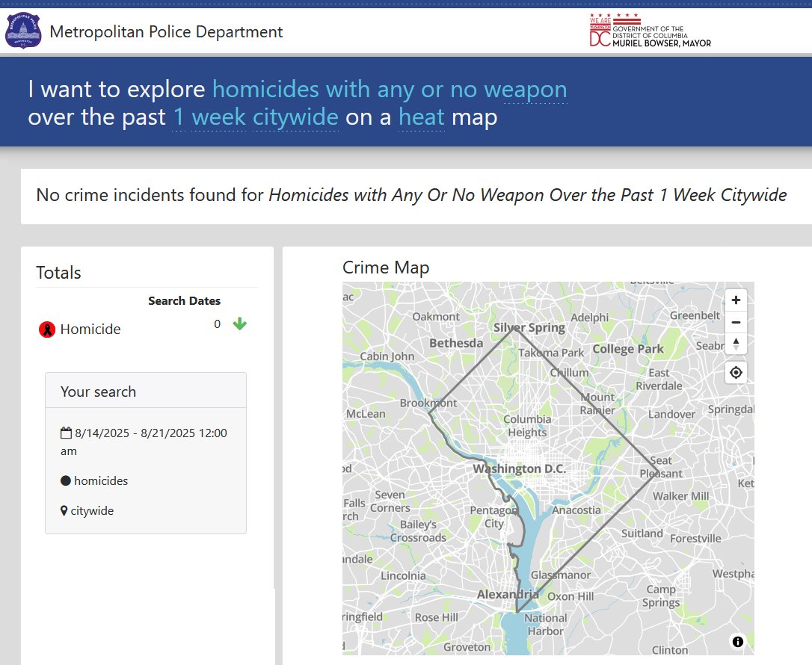Click the Homicide label in Totals

point(90,329)
